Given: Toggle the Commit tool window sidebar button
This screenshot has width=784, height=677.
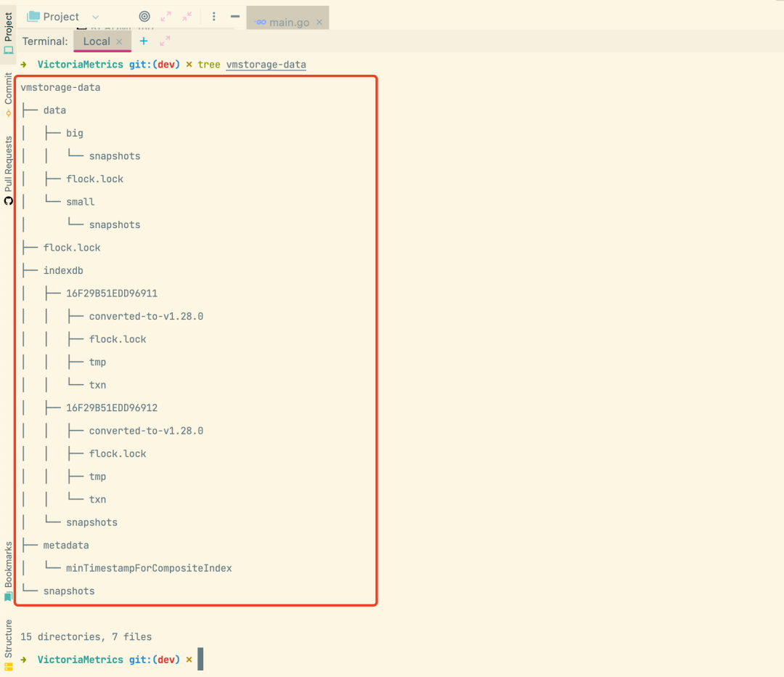Looking at the screenshot, I should (8, 94).
